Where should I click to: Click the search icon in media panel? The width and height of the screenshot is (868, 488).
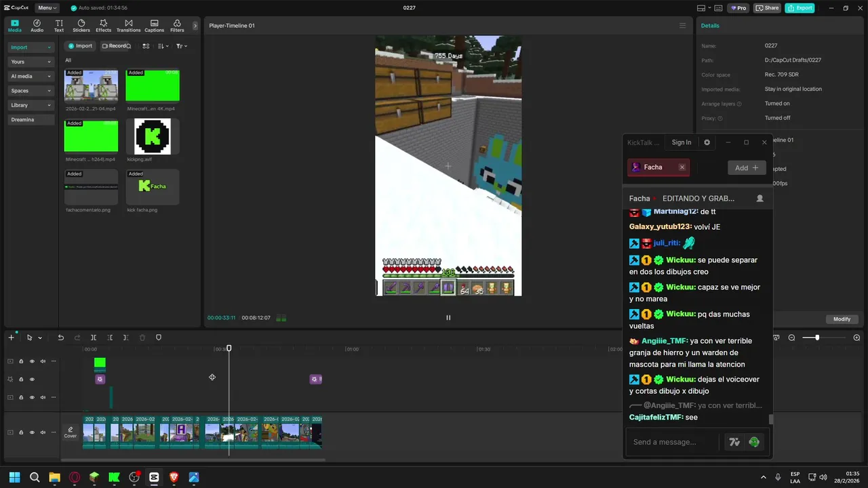coord(129,46)
